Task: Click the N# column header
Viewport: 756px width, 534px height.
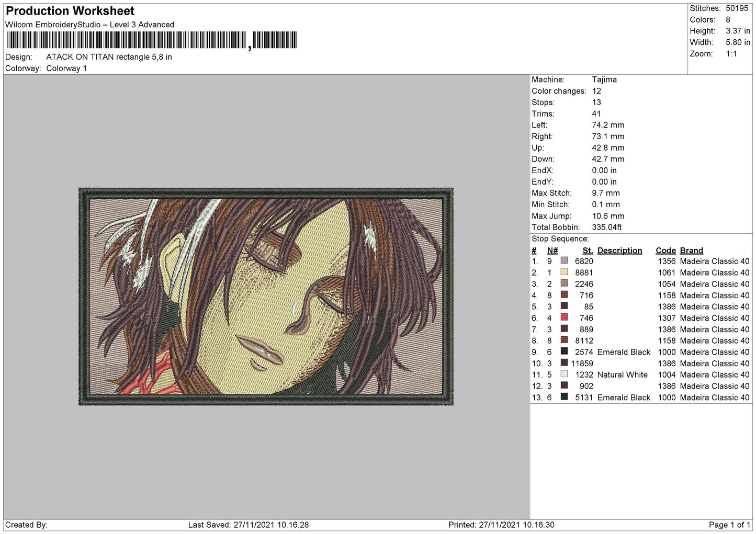Action: (552, 251)
